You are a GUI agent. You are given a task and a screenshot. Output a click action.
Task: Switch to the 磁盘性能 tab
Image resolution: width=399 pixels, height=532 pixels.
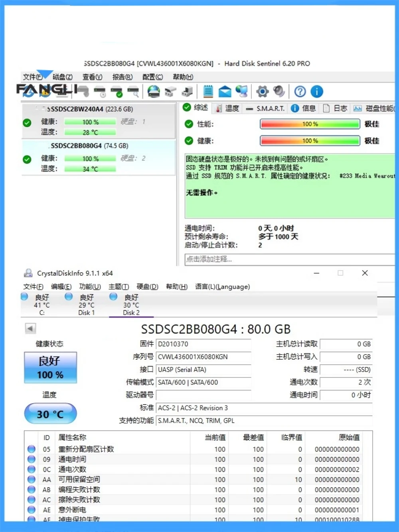pos(373,108)
